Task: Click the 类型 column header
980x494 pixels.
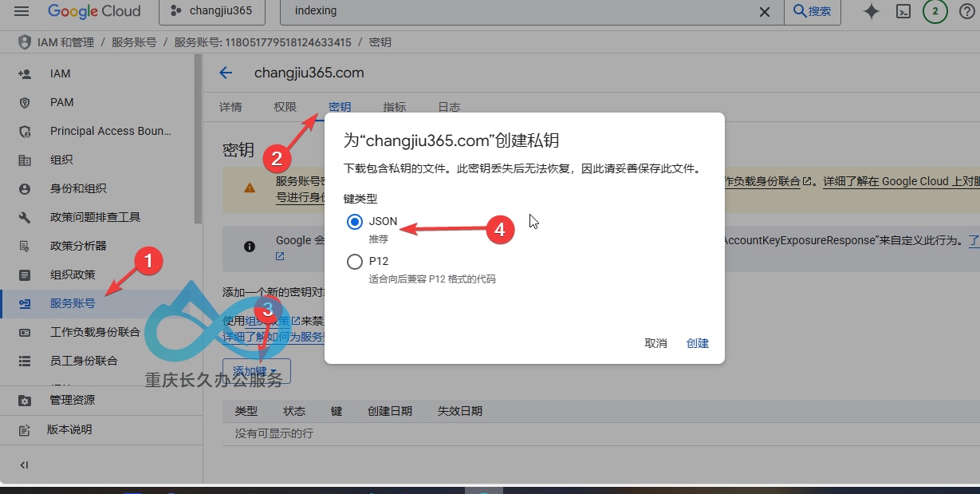Action: pos(246,411)
